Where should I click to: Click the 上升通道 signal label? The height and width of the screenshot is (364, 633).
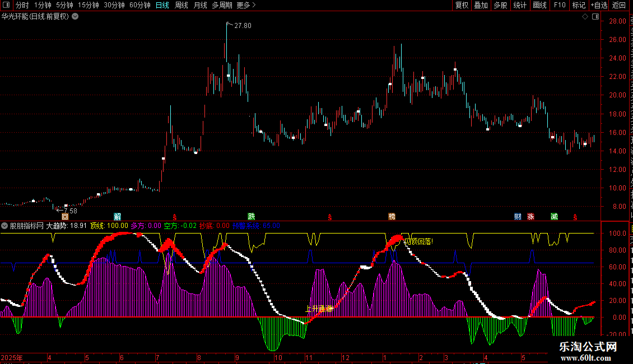tap(319, 309)
